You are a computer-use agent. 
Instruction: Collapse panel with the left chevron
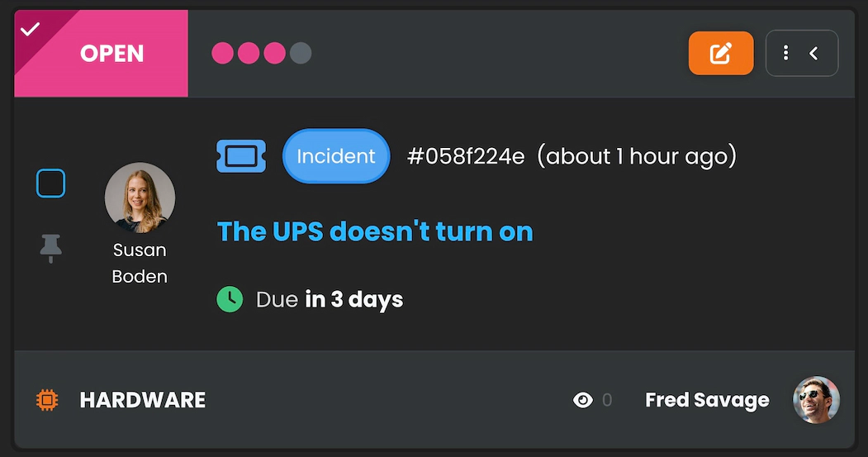click(813, 54)
